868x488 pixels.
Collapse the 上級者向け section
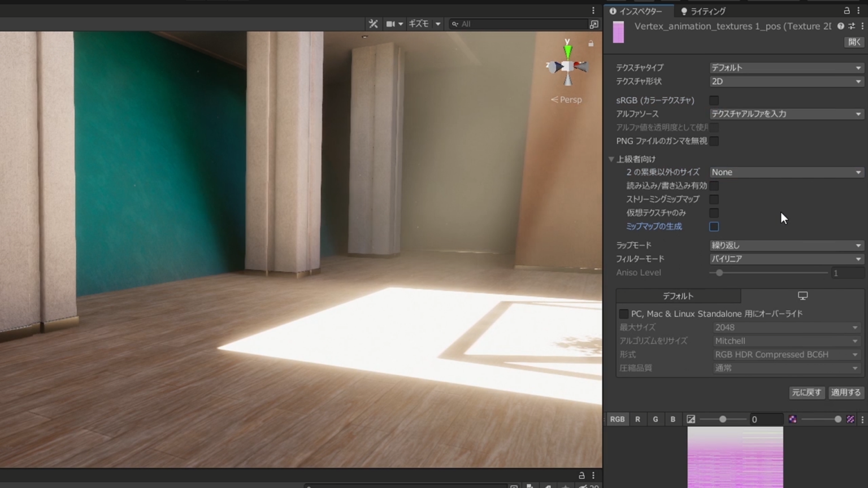click(x=611, y=159)
